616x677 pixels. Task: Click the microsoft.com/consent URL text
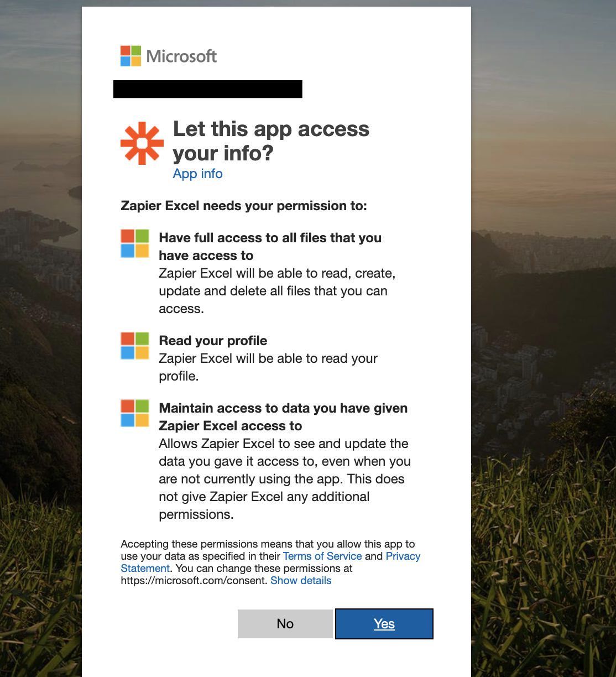[x=194, y=580]
